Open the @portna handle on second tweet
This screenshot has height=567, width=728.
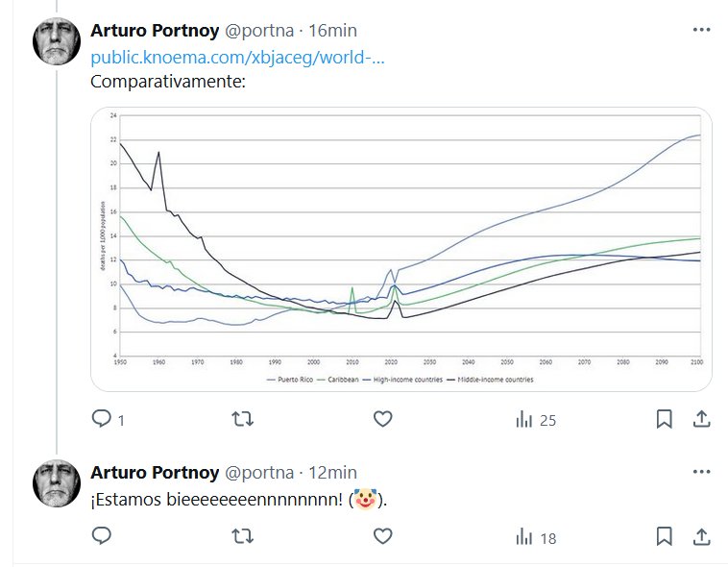coord(258,472)
